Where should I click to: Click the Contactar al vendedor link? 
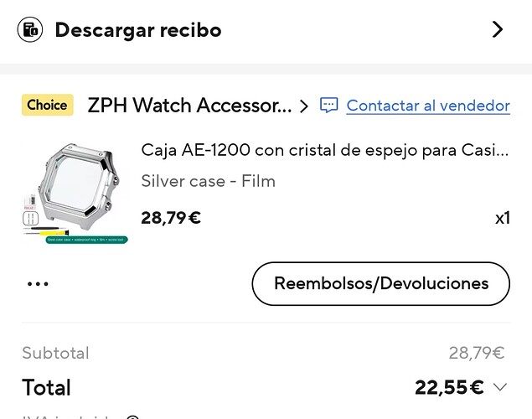428,106
